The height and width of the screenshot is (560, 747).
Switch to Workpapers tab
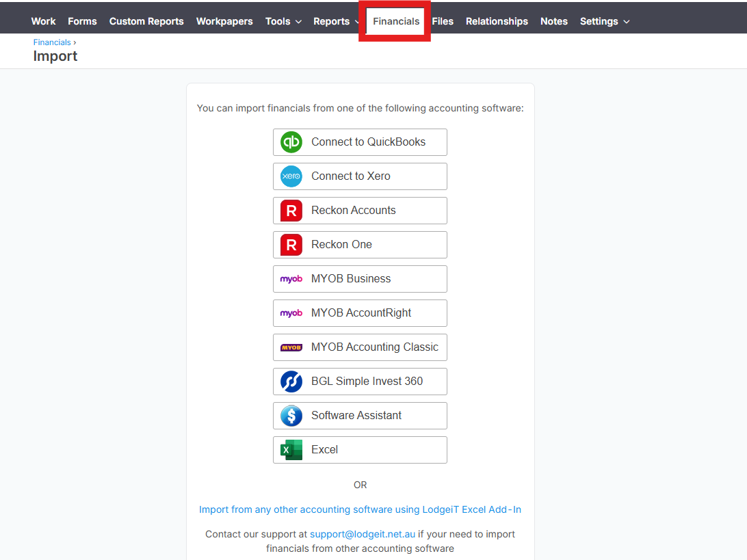224,21
